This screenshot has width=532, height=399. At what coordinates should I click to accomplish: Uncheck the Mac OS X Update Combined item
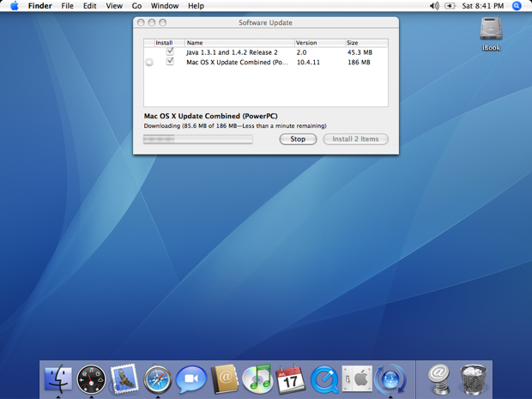point(170,62)
